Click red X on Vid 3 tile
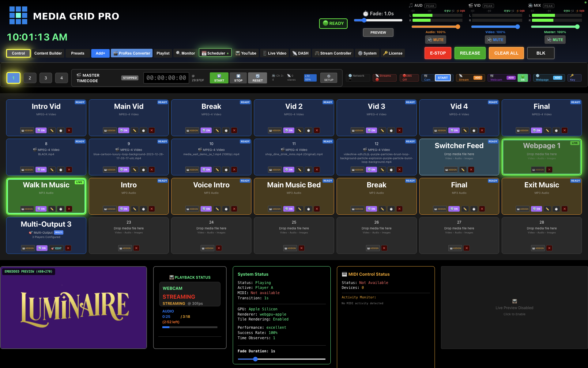 [x=399, y=130]
